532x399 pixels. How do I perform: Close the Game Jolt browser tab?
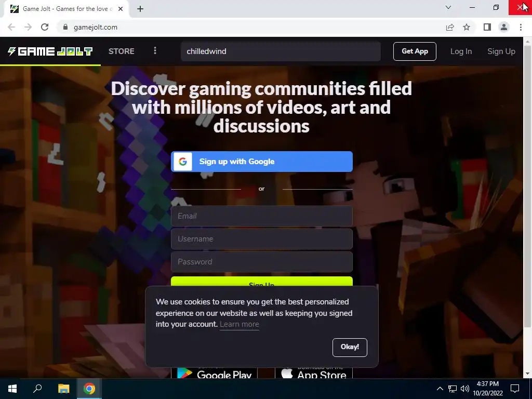coord(121,9)
